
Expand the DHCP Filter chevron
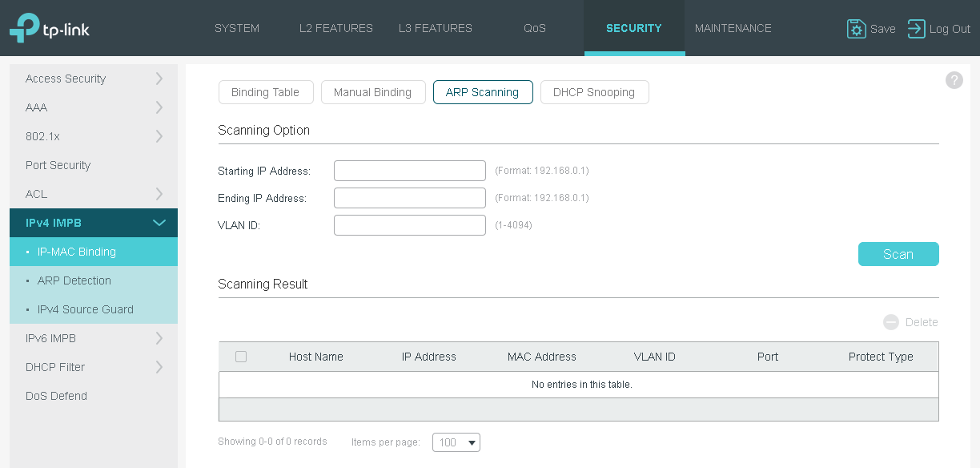[x=159, y=367]
